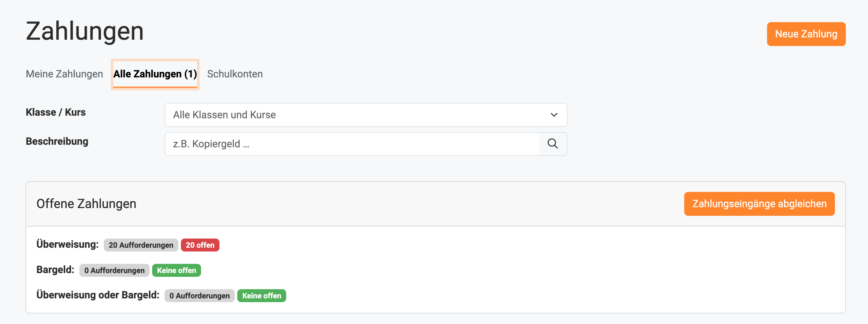Focus the Beschreibung search field
The image size is (868, 324).
point(352,144)
